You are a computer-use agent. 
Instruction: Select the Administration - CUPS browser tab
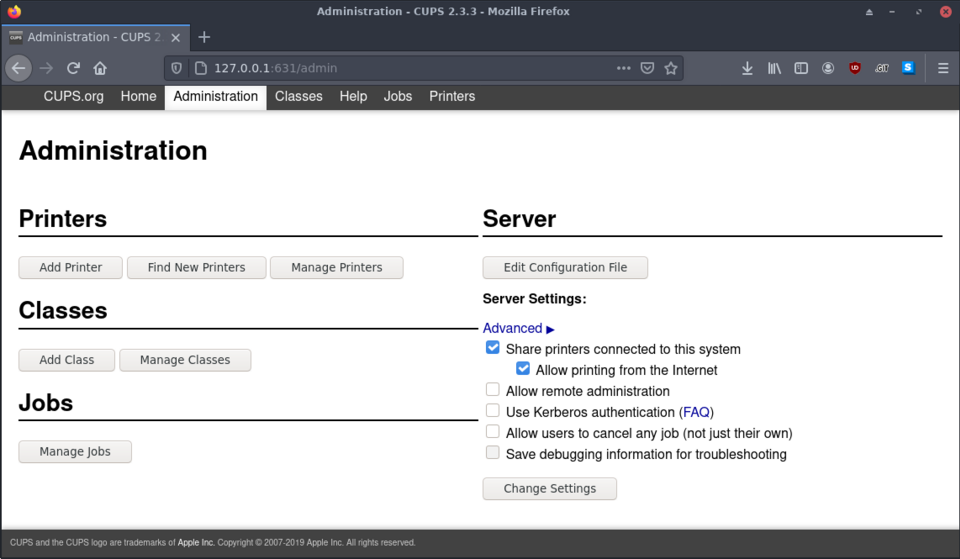(95, 37)
